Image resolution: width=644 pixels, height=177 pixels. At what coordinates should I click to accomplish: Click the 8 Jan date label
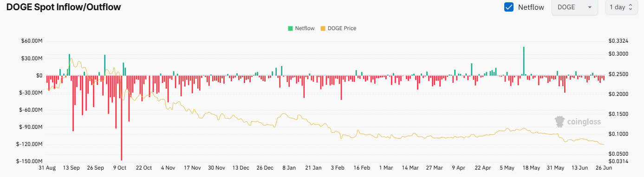point(289,168)
